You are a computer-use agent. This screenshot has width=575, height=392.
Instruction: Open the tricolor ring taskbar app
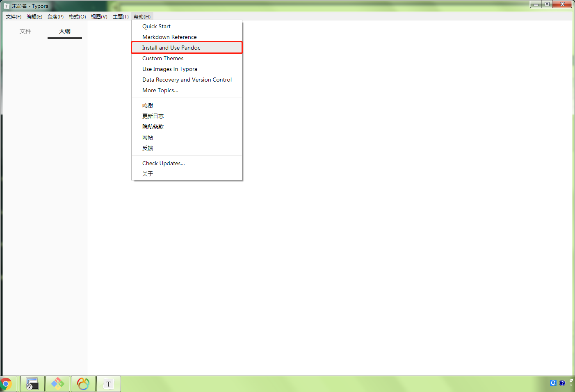click(x=83, y=384)
